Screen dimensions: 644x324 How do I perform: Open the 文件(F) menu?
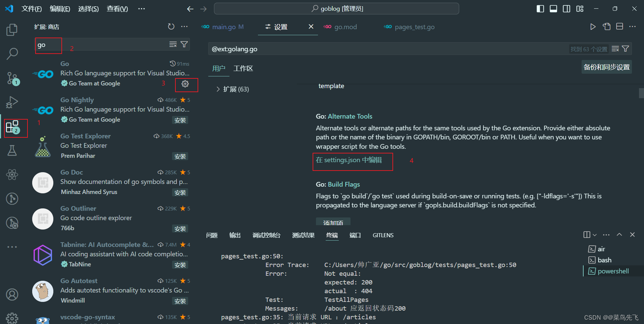pyautogui.click(x=32, y=9)
